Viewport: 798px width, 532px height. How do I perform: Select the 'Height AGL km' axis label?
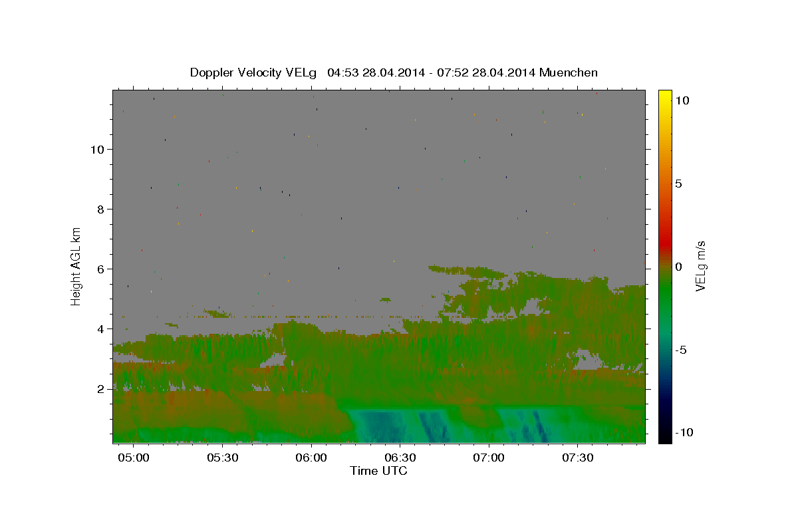(x=76, y=265)
